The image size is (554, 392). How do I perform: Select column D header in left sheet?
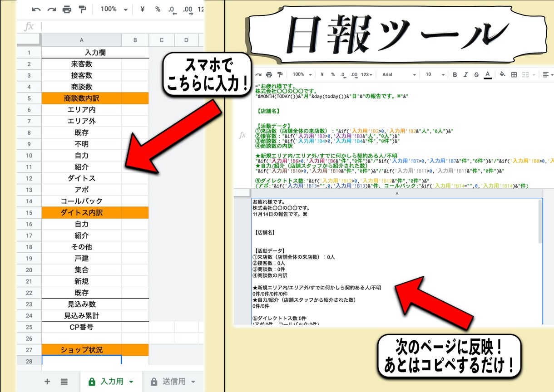tap(186, 40)
